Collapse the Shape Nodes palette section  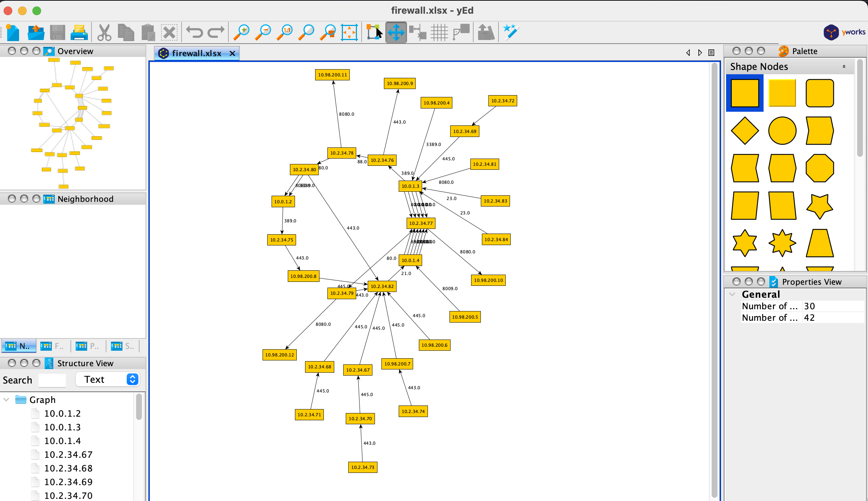pos(844,67)
